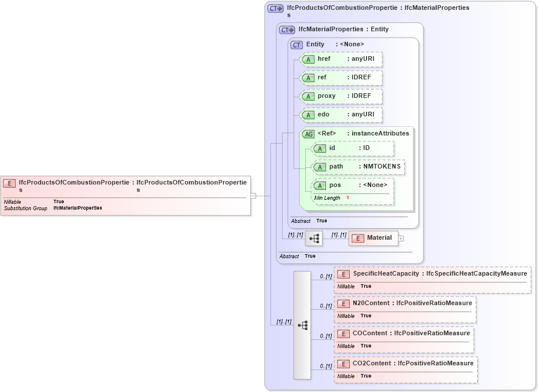Select the SpecificHeatCapacity element header
The width and height of the screenshot is (538, 392).
pyautogui.click(x=431, y=273)
